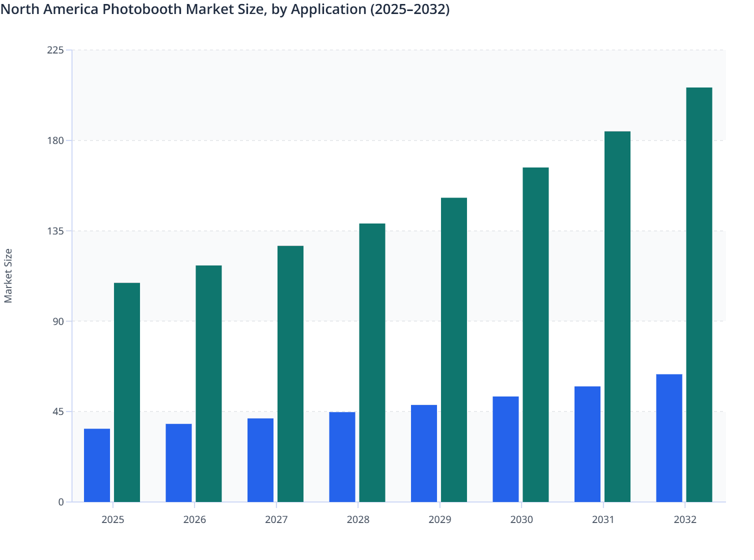Click the 0 baseline label
Image resolution: width=754 pixels, height=560 pixels.
pyautogui.click(x=62, y=502)
